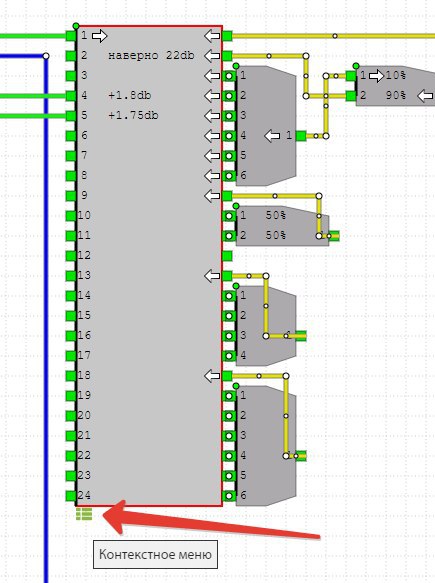Click the 'наверно 22db' label
435x583 pixels.
tap(151, 56)
